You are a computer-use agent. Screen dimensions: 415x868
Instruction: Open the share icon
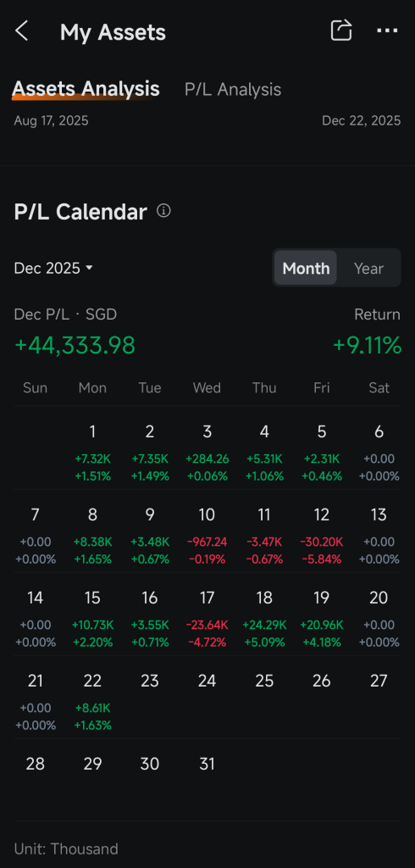341,31
